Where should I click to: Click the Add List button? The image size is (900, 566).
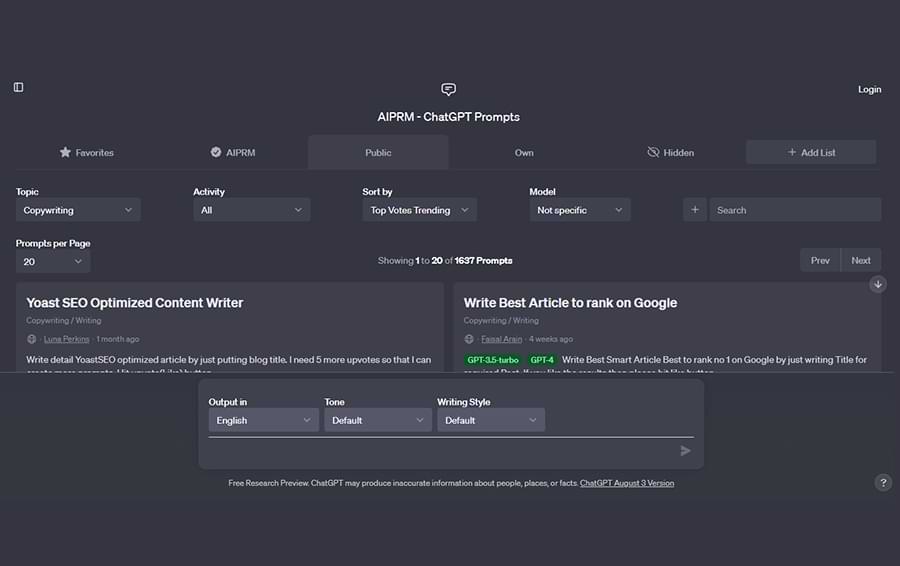click(811, 152)
